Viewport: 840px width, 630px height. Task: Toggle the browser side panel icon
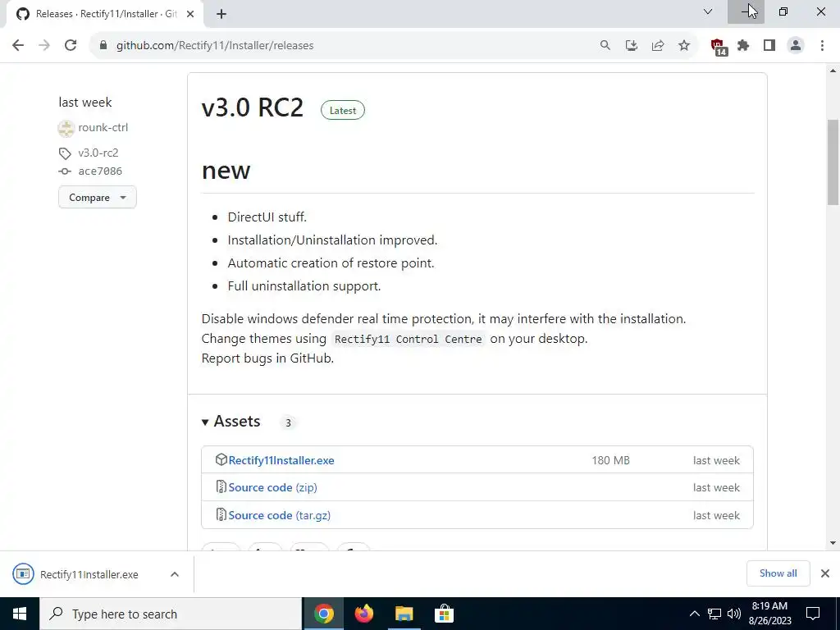pyautogui.click(x=769, y=46)
